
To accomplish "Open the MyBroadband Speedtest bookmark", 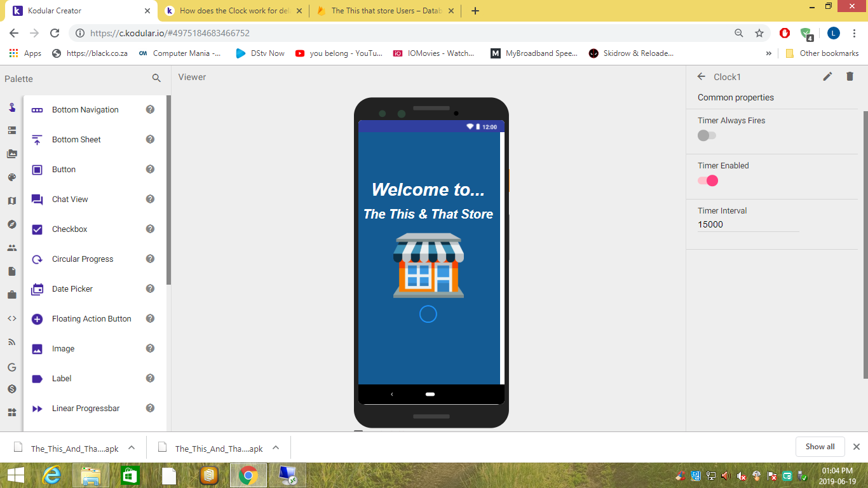I will (534, 53).
